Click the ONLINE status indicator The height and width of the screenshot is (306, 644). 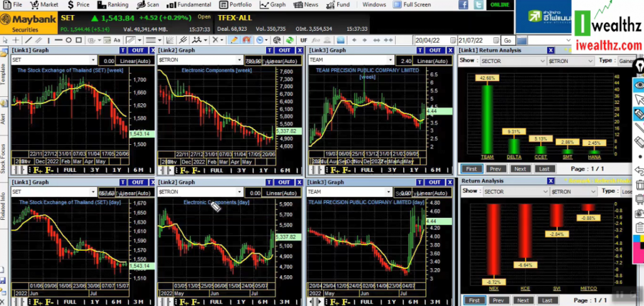pos(499,5)
